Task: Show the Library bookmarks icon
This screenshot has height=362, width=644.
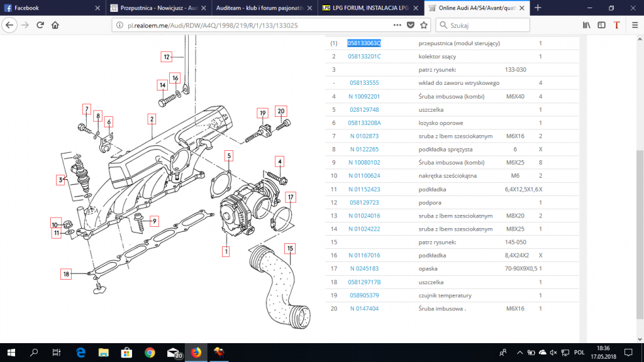Action: pyautogui.click(x=587, y=25)
